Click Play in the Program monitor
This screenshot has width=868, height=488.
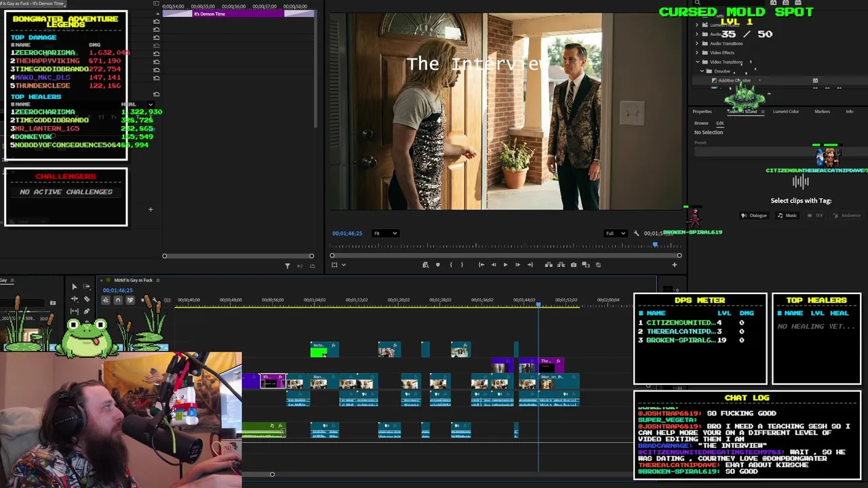tap(505, 265)
